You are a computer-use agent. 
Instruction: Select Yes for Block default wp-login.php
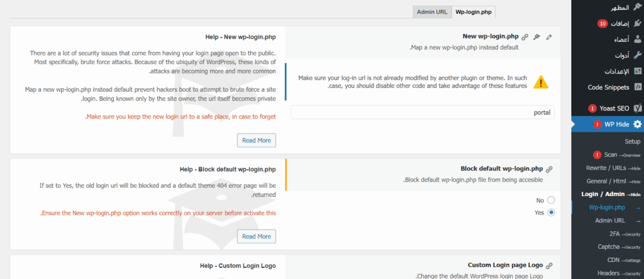point(551,212)
